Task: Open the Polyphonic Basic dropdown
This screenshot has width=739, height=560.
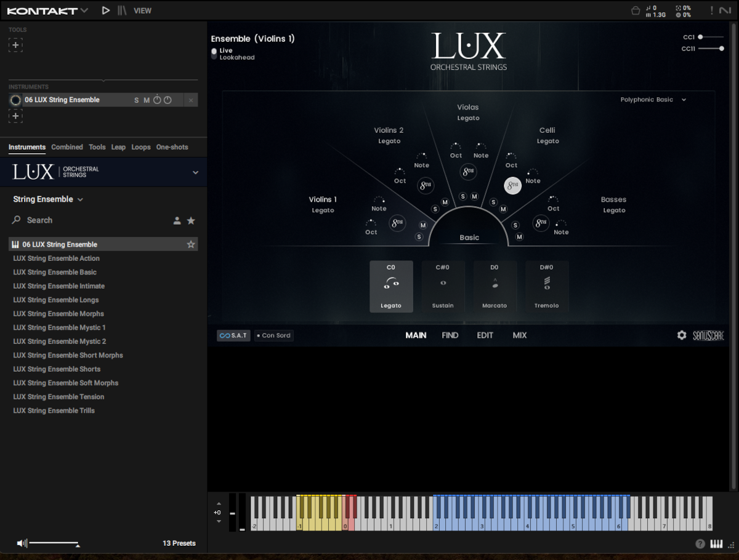Action: pos(653,100)
